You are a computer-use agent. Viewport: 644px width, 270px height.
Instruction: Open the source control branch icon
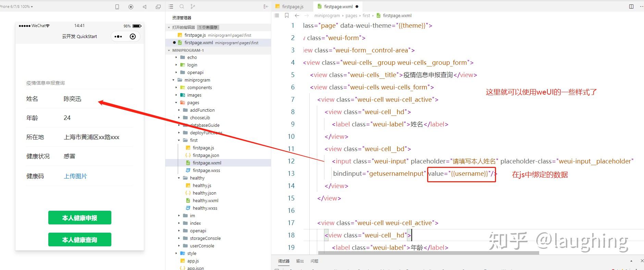click(x=193, y=7)
